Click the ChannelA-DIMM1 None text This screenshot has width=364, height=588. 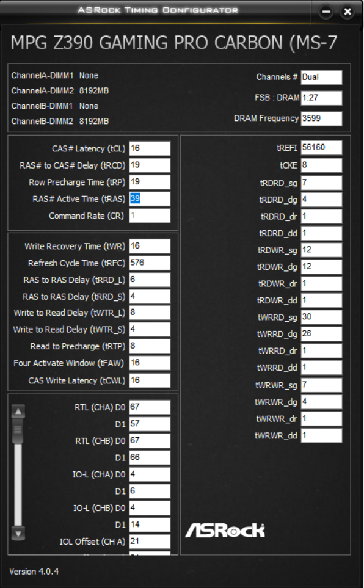click(55, 75)
